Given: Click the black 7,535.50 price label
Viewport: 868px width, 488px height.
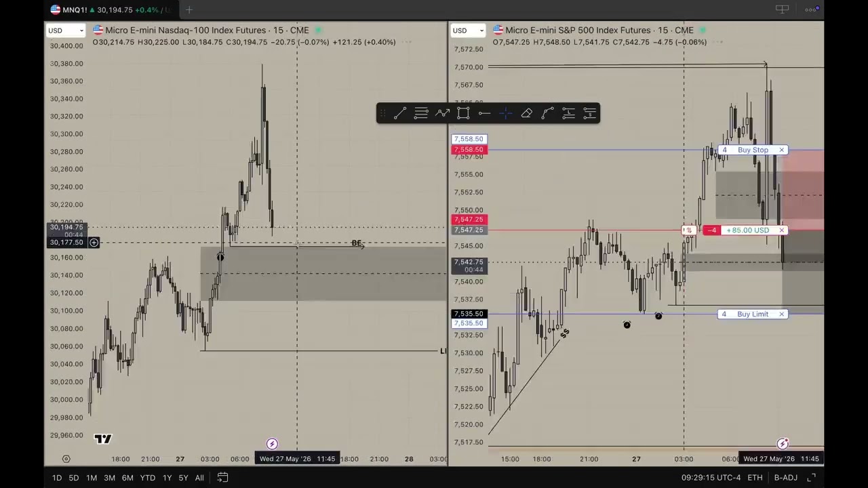Looking at the screenshot, I should 469,314.
